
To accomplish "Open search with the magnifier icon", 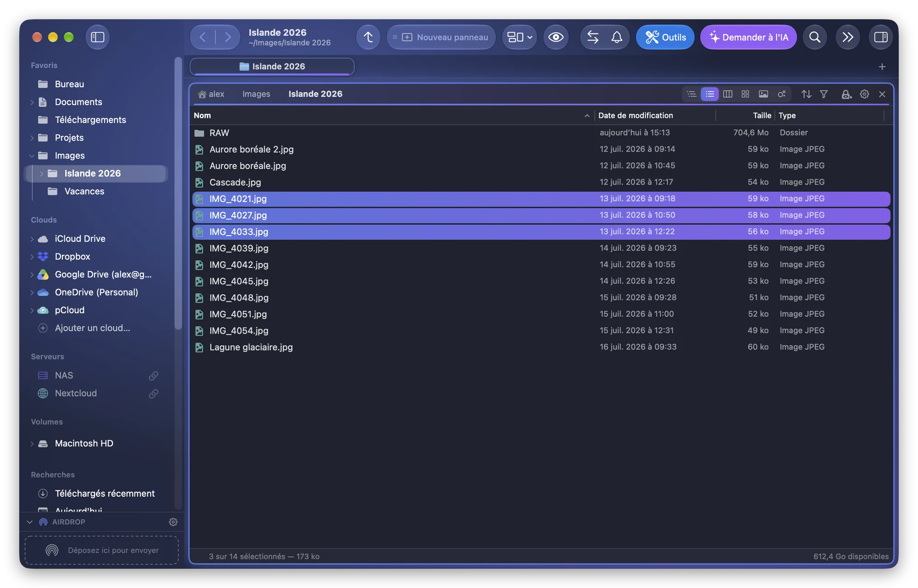I will point(815,37).
